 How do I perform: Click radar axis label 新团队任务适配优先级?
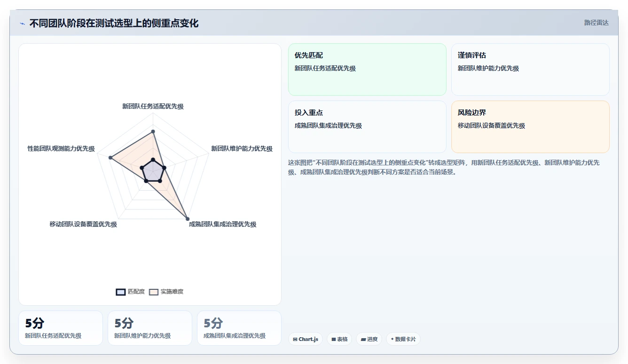click(x=153, y=107)
